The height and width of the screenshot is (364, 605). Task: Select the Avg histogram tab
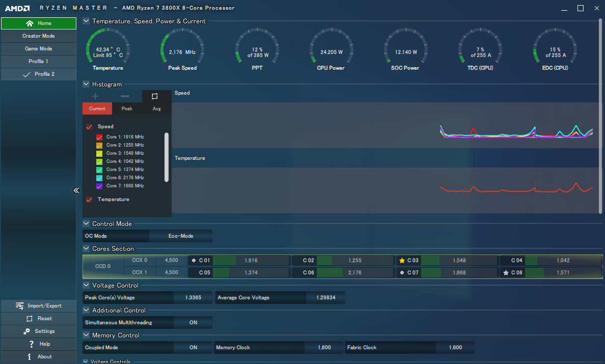[x=157, y=109]
